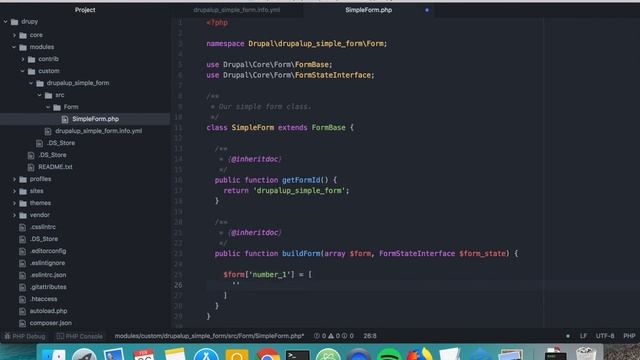
Task: Open the .eslintignore file
Action: 47,263
